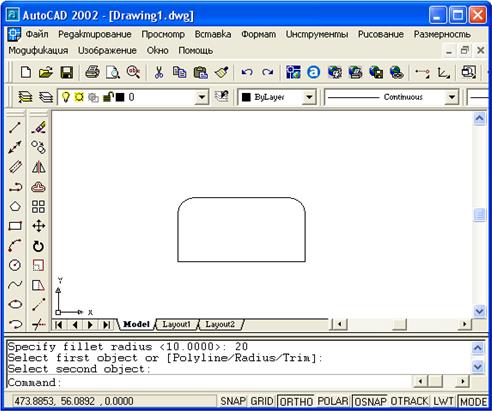The width and height of the screenshot is (492, 411).
Task: Open the Layers manager icon
Action: coord(25,97)
